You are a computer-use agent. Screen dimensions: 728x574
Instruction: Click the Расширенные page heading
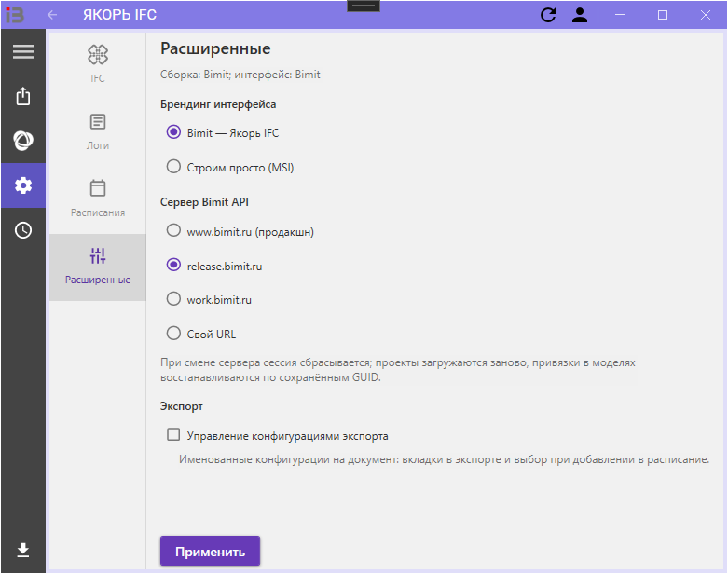[x=215, y=48]
